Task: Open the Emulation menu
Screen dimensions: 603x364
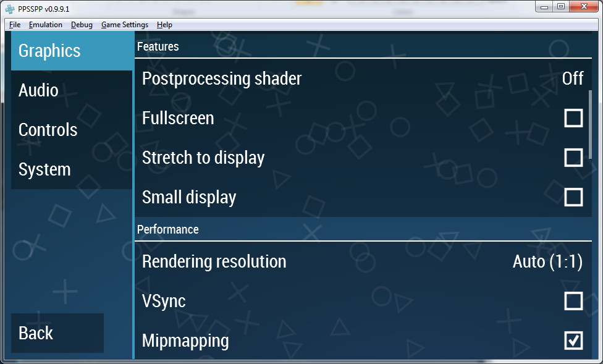Action: (46, 25)
